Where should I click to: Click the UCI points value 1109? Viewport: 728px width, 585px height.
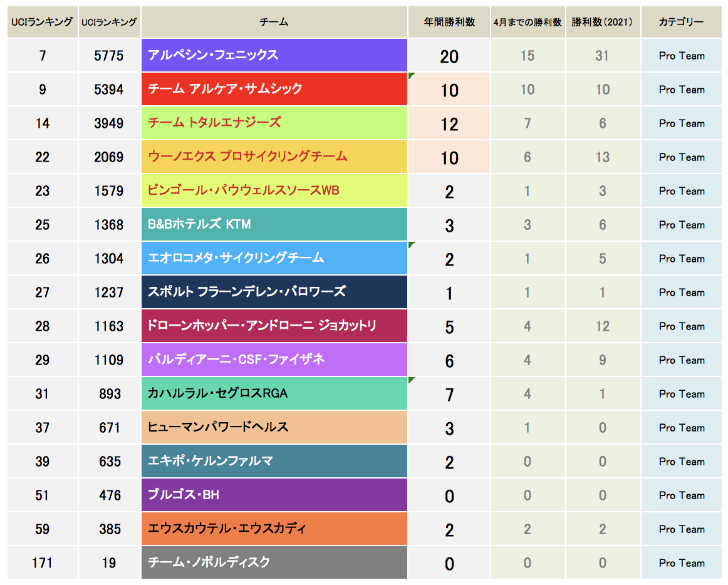coord(109,361)
